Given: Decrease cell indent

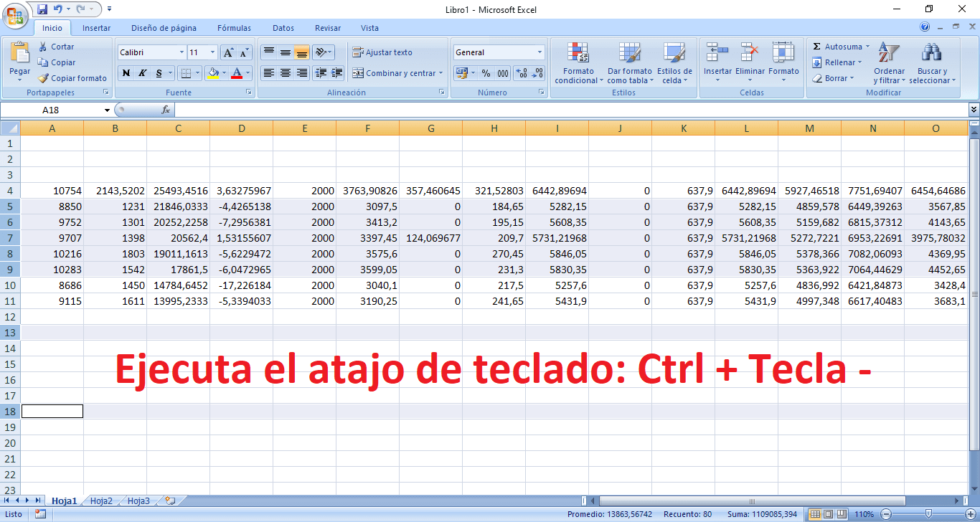Looking at the screenshot, I should point(321,72).
